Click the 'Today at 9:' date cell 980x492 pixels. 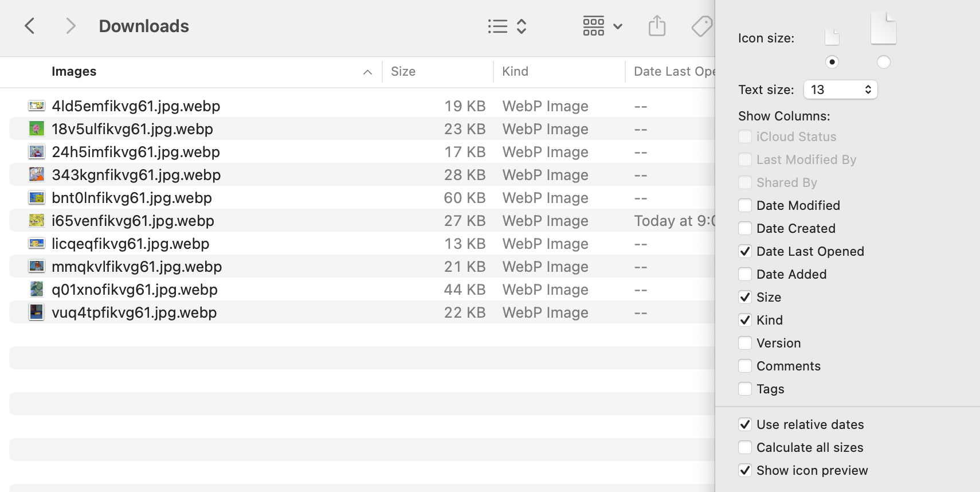675,221
